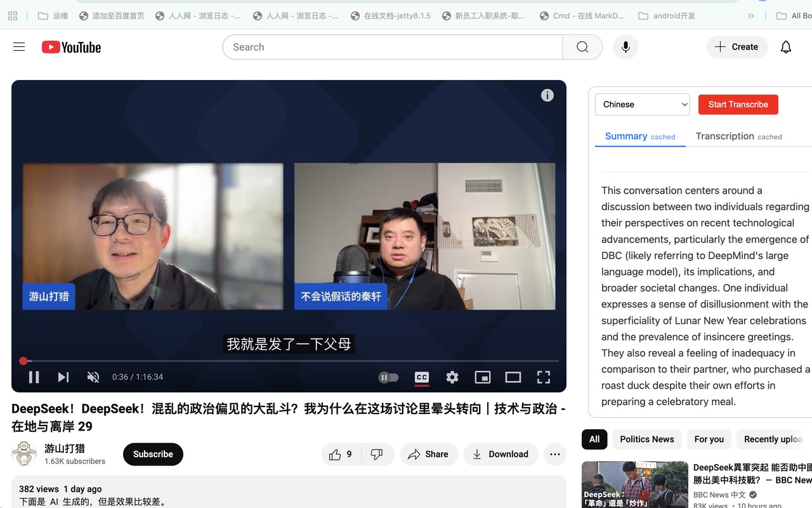Open more actions three-dot menu
Image resolution: width=812 pixels, height=508 pixels.
coord(555,455)
